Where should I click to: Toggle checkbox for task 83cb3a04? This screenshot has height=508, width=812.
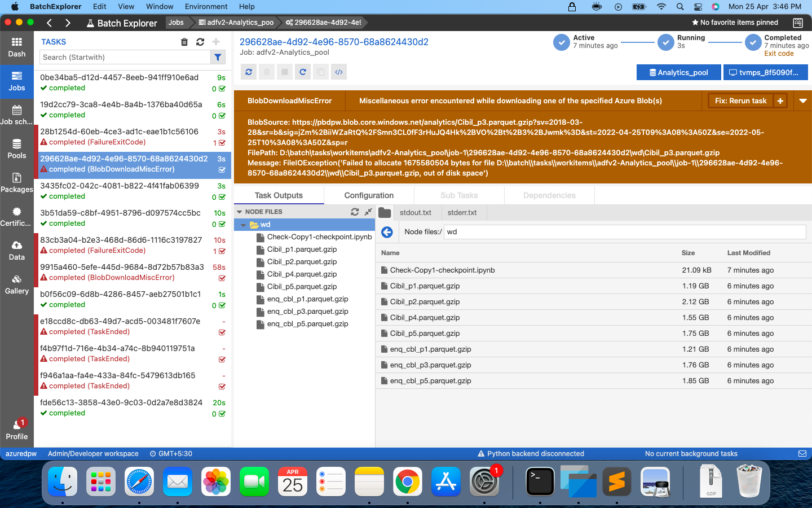point(222,251)
